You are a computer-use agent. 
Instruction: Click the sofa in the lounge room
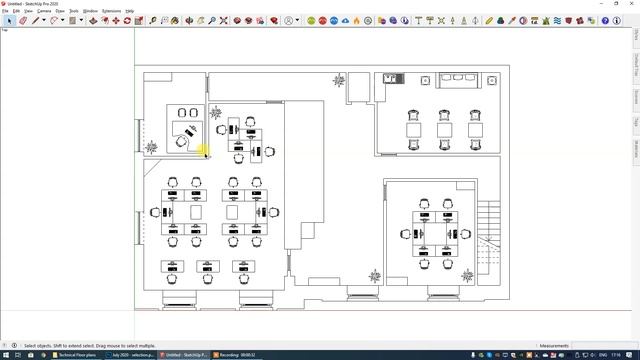[458, 80]
